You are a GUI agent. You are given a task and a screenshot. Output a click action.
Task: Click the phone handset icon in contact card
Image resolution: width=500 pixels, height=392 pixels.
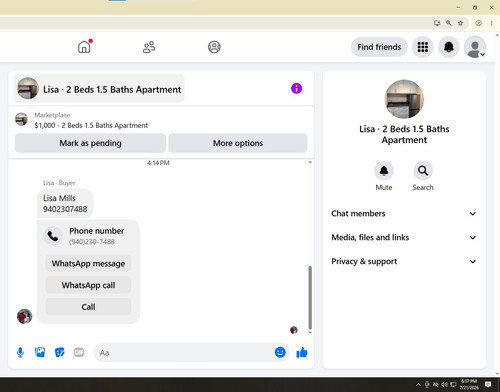[53, 236]
